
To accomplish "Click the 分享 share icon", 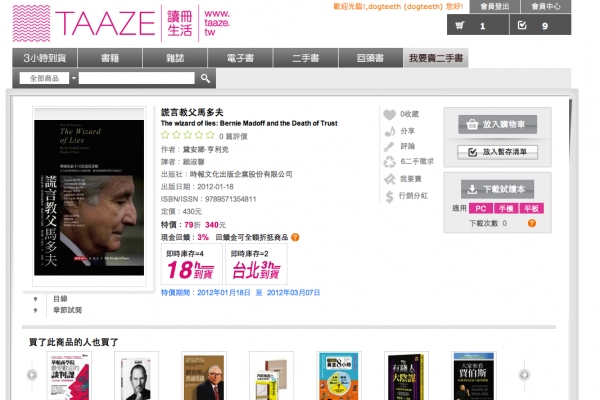I will click(x=390, y=131).
